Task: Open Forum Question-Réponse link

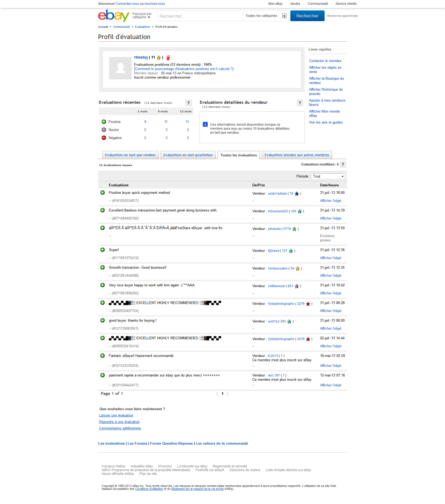Action: point(171,444)
